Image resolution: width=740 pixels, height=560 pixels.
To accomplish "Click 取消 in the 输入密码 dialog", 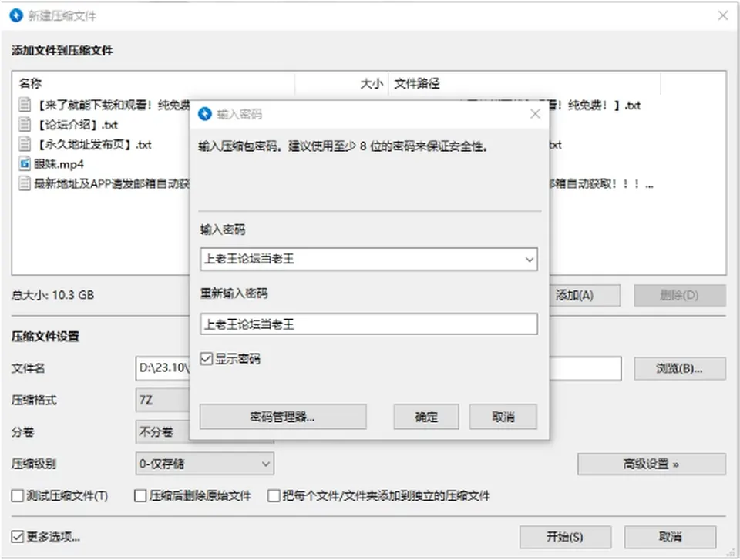I will pyautogui.click(x=503, y=417).
